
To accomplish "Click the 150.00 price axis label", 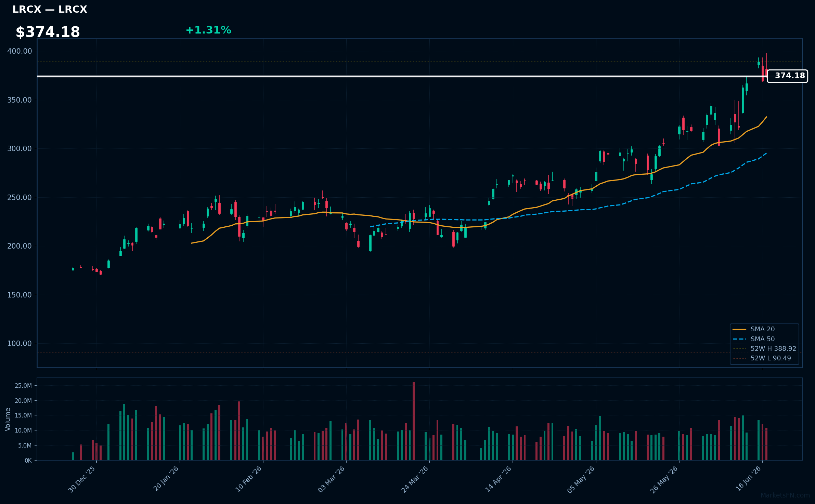I will tap(20, 295).
